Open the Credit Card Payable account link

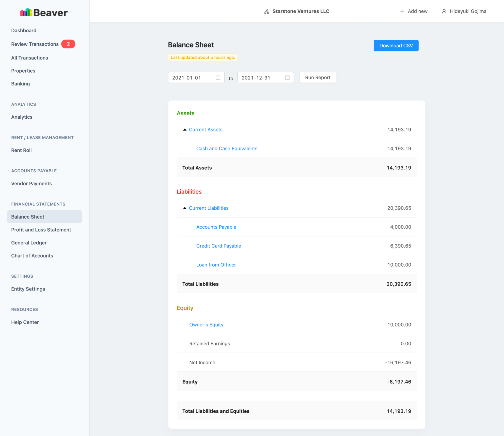[219, 246]
